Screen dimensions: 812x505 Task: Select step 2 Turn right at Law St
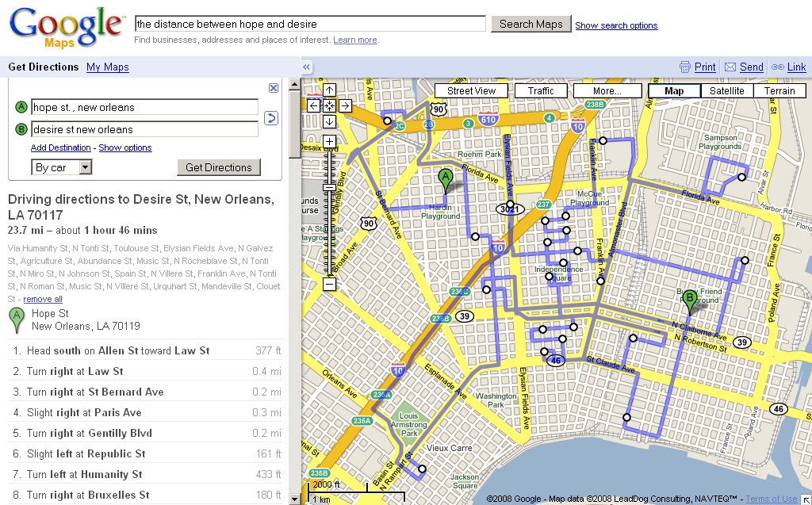pos(146,371)
